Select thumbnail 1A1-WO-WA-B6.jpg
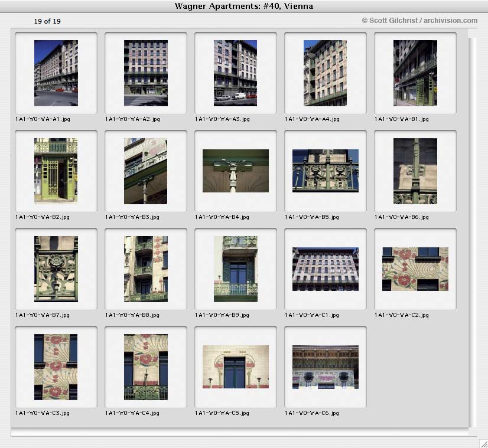488x448 pixels. tap(415, 171)
